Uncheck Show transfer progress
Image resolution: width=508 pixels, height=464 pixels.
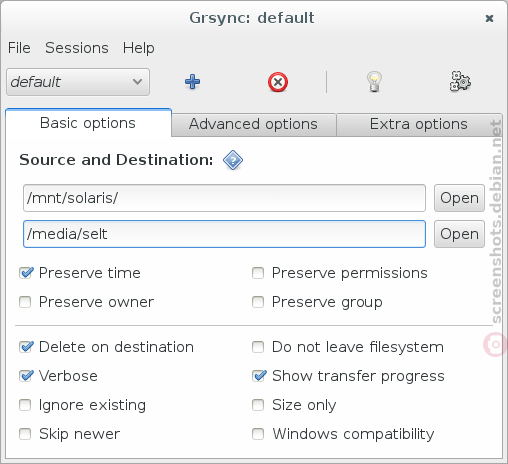pos(259,376)
